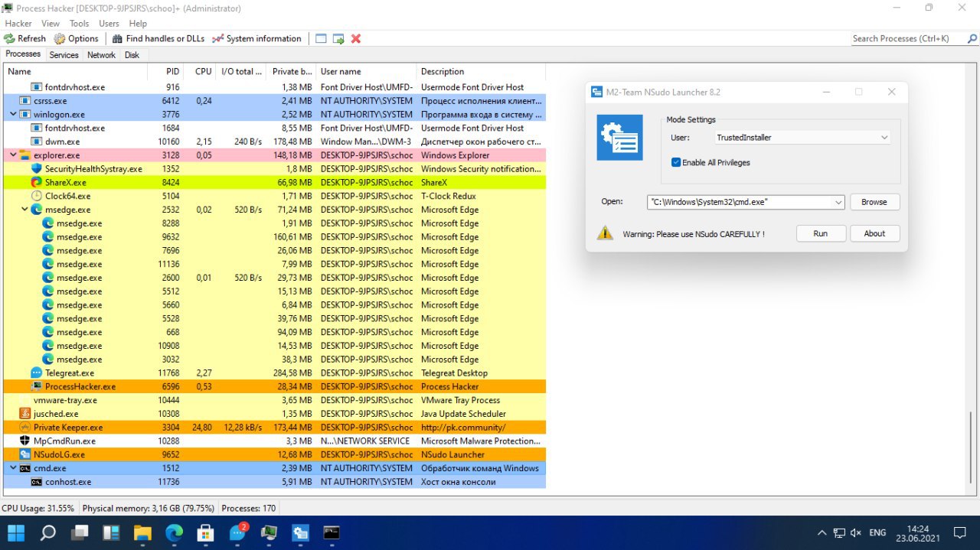Click the Find window toolbar icon
The height and width of the screenshot is (550, 980).
pos(321,38)
